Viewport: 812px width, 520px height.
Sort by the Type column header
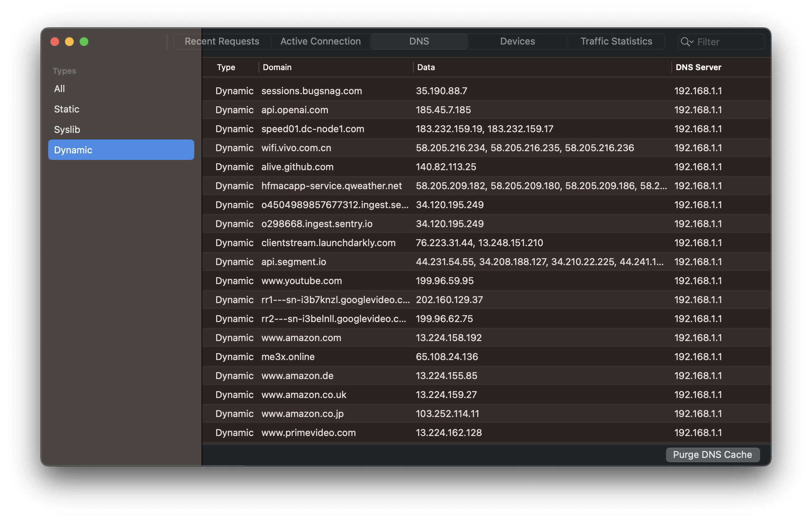226,67
